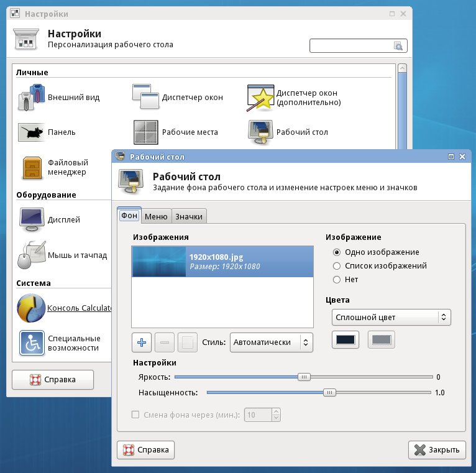Click the search input field in Настройки
Viewport: 476px width, 473px height.
(x=358, y=46)
